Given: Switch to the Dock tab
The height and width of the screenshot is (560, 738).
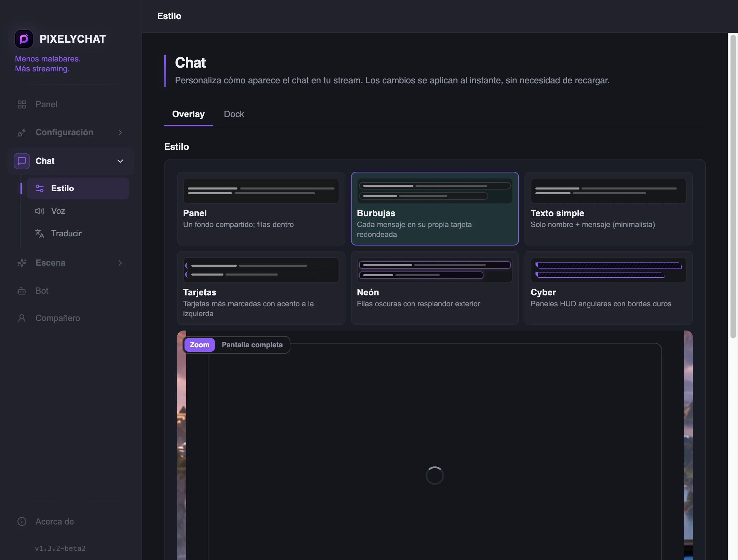Looking at the screenshot, I should tap(234, 114).
